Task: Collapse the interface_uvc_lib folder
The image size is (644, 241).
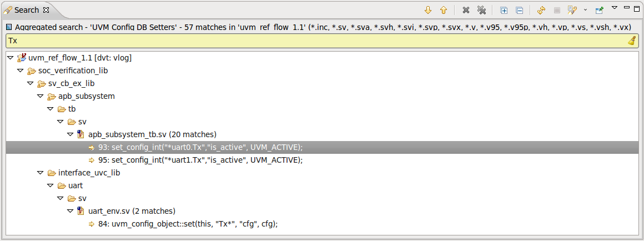Action: (41, 173)
